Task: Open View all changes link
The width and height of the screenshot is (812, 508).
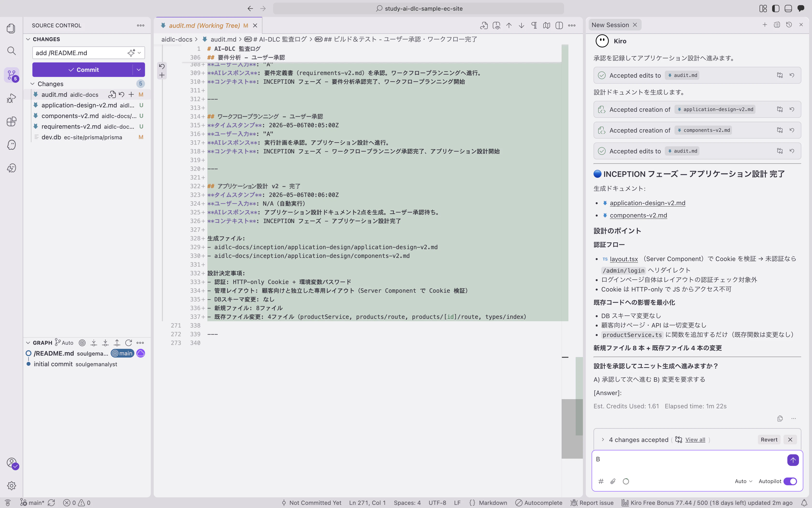Action: (x=695, y=440)
